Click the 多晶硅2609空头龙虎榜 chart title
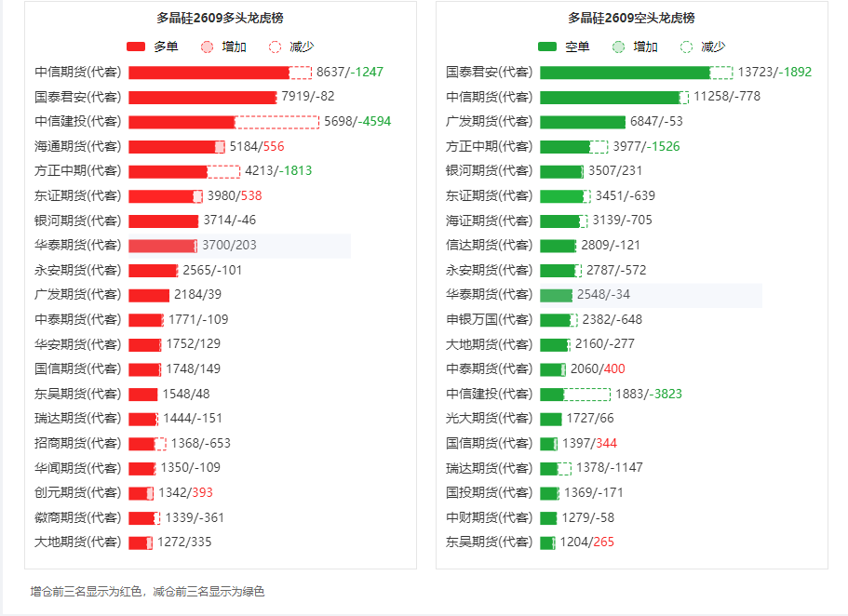The height and width of the screenshot is (616, 848). pos(631,18)
